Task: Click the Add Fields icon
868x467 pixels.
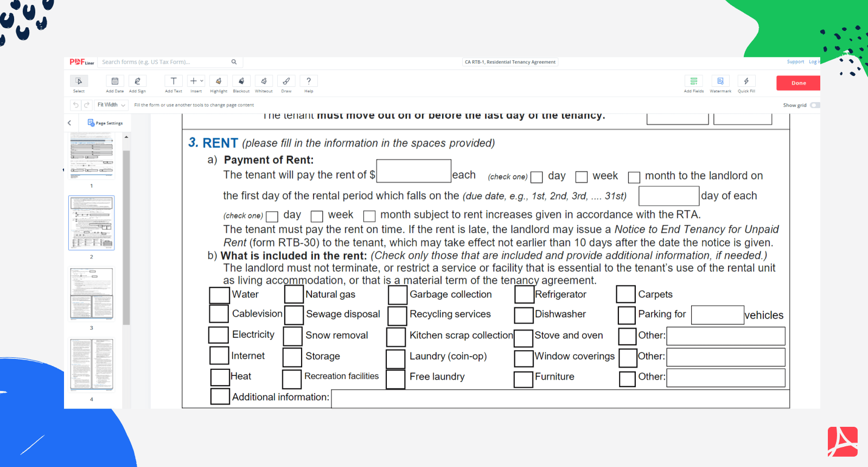Action: pyautogui.click(x=693, y=81)
